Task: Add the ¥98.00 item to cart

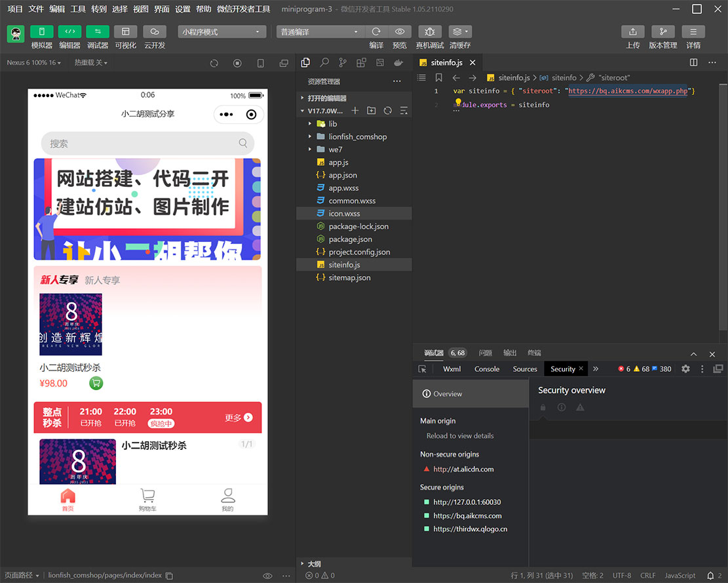Action: click(x=96, y=383)
